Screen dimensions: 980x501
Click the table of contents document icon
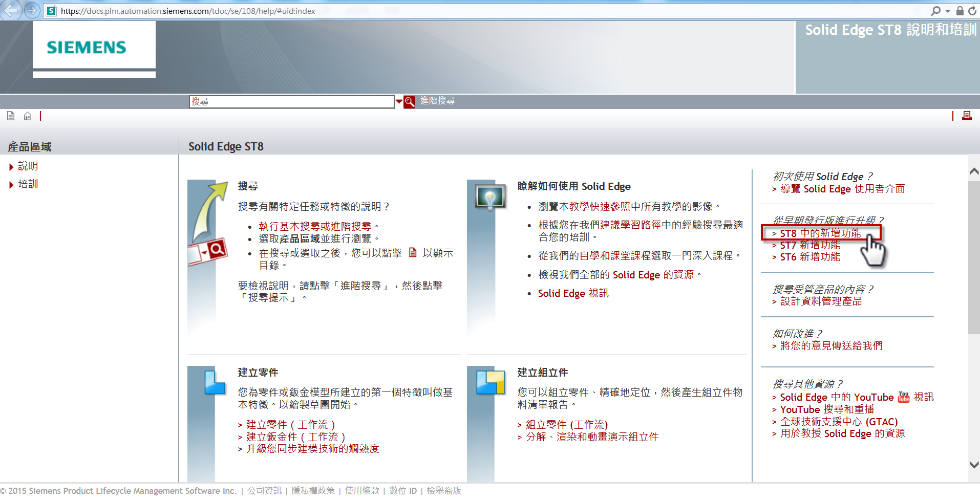click(x=11, y=116)
